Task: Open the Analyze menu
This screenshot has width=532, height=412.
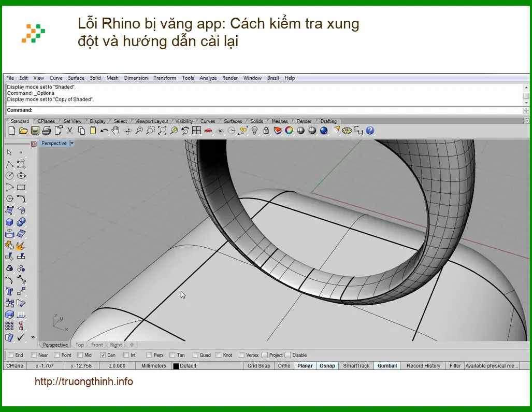Action: click(x=208, y=78)
